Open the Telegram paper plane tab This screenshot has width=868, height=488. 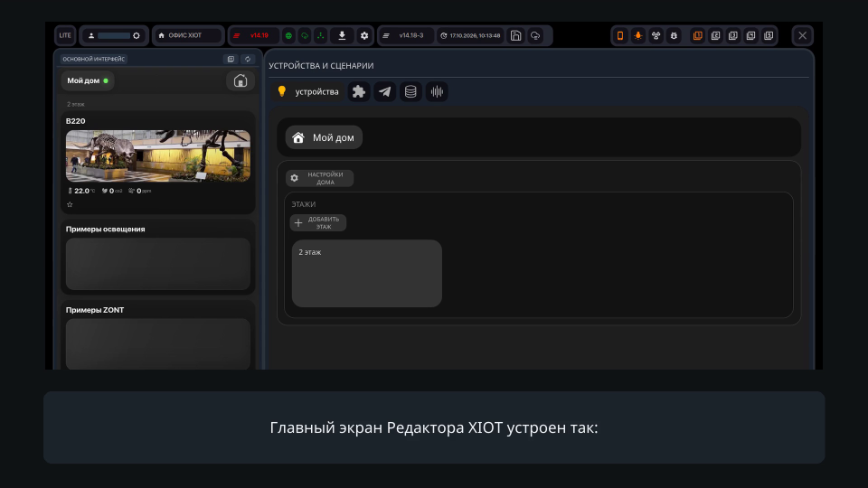click(x=385, y=92)
